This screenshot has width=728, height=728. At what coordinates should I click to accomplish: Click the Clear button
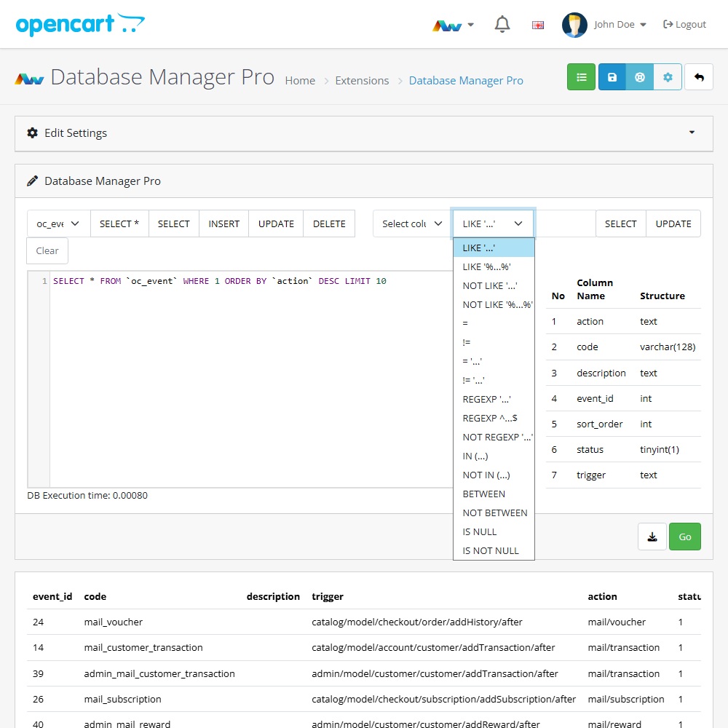(x=47, y=250)
